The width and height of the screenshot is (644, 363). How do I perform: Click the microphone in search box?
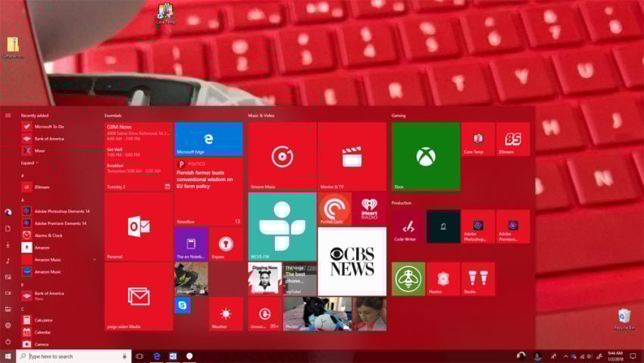(x=124, y=356)
